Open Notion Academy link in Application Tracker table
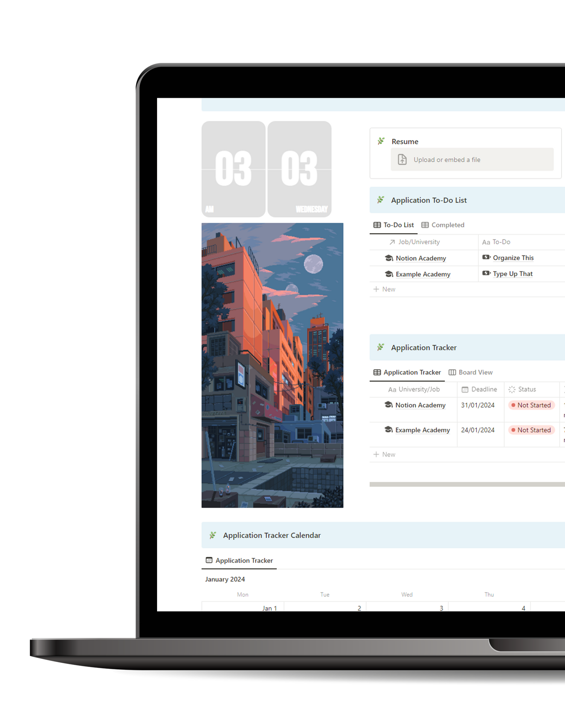This screenshot has width=565, height=728. point(420,405)
